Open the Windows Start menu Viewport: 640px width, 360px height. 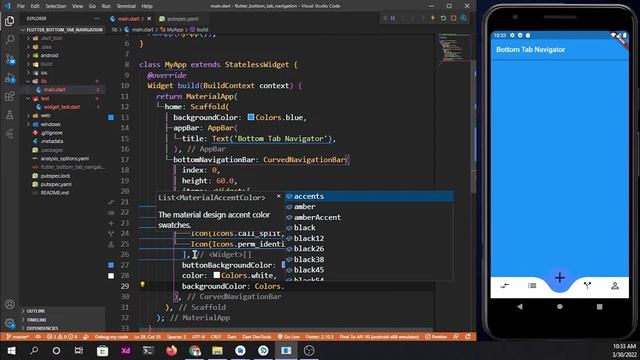(11, 351)
